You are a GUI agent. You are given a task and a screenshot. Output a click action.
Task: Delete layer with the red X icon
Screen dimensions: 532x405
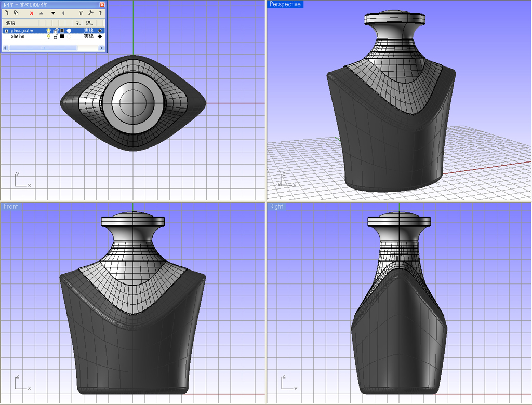[x=32, y=13]
